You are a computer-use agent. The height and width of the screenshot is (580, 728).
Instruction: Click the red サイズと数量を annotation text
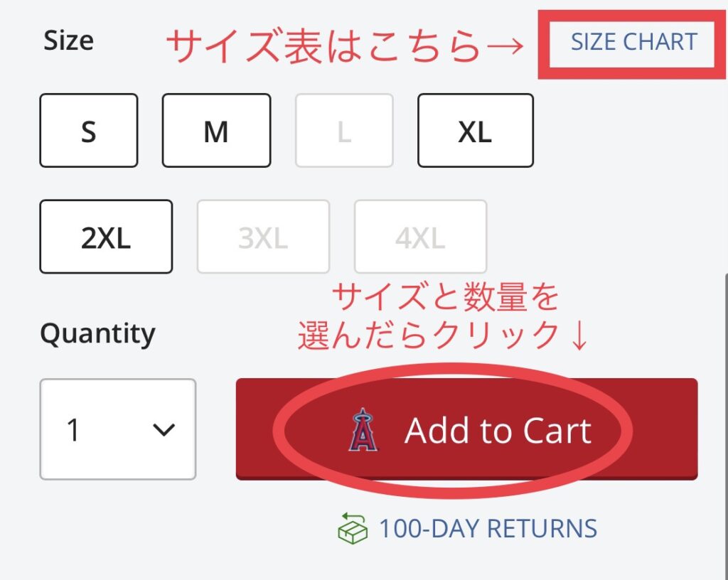pos(445,299)
